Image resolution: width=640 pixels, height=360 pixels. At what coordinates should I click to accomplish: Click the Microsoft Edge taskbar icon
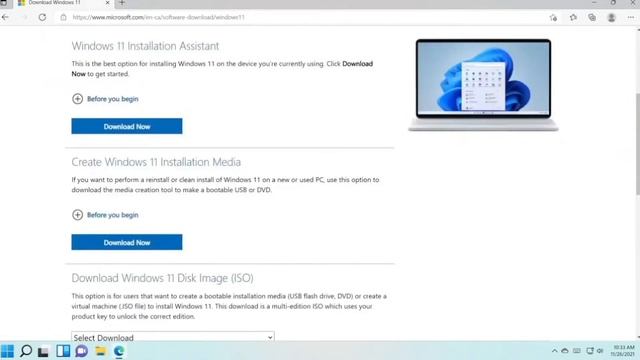click(x=119, y=351)
